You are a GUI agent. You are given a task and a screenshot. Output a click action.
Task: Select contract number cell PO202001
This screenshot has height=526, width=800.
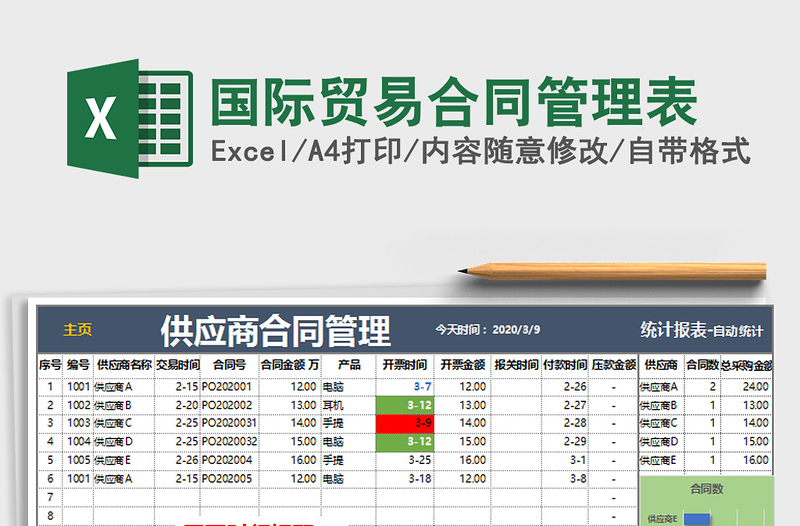[x=230, y=387]
